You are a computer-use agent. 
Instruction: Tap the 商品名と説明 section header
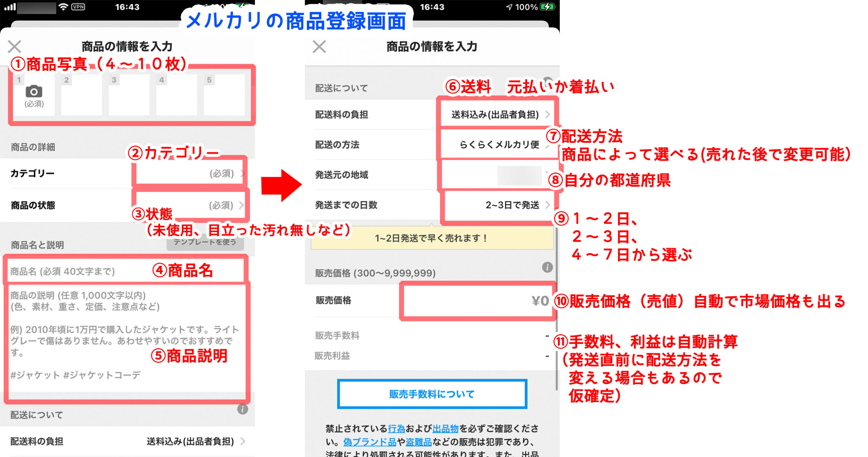pos(37,245)
